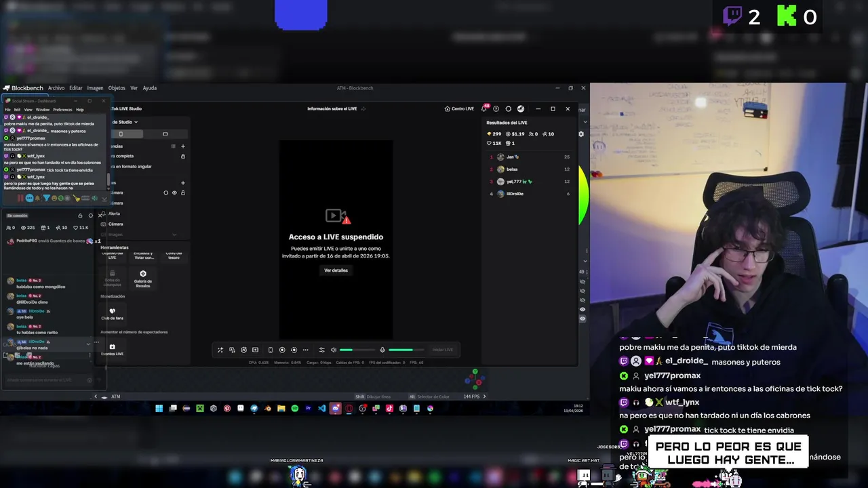868x488 pixels.
Task: Click the Iniciar LIVE button
Action: [443, 350]
